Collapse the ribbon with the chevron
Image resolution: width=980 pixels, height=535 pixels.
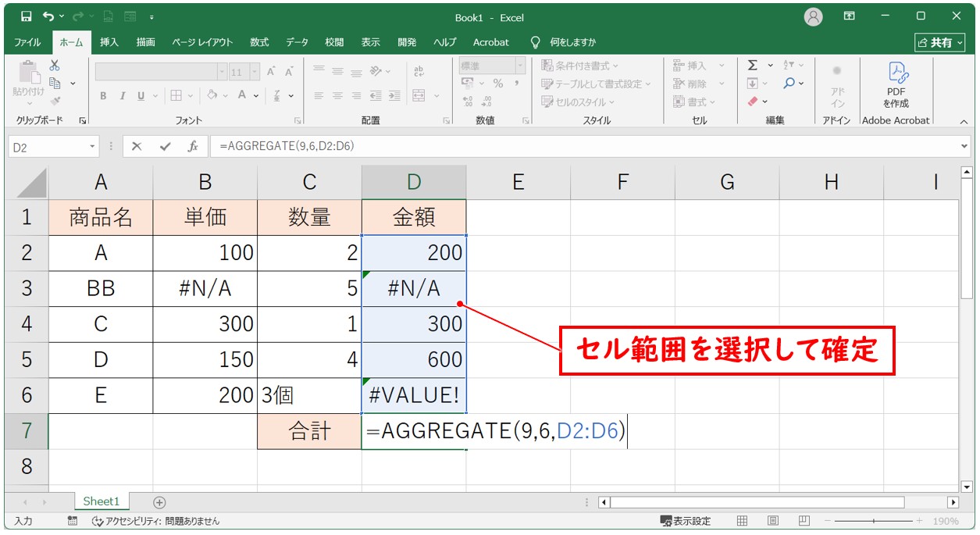963,122
